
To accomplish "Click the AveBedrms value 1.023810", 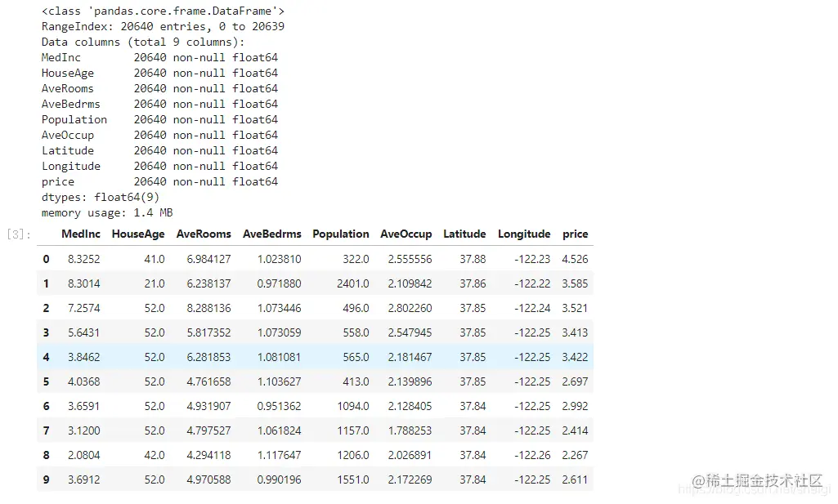I will coord(280,259).
